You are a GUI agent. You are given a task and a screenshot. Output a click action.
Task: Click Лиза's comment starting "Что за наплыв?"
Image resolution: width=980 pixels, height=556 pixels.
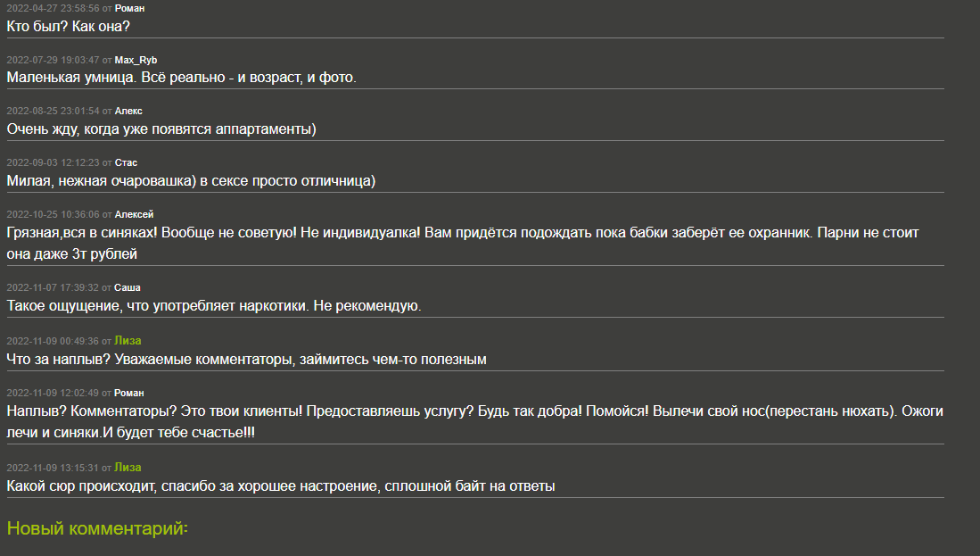tap(246, 360)
